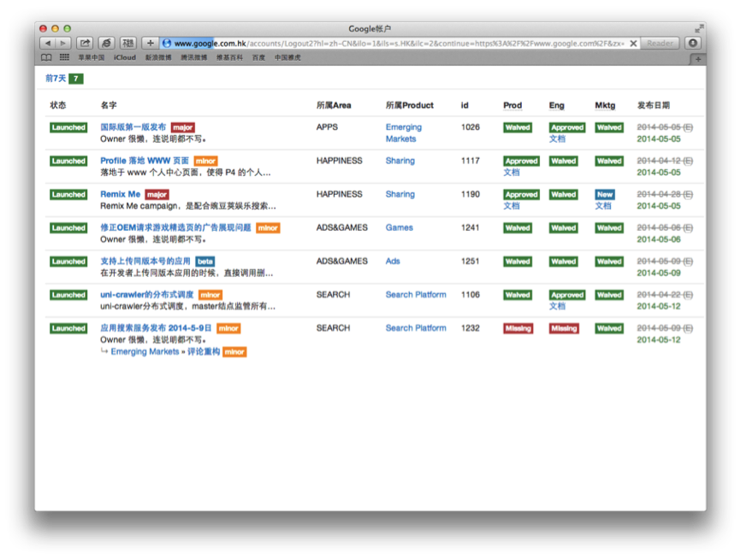The height and width of the screenshot is (560, 741).
Task: Open Search Platform link in row 1106
Action: 416,295
